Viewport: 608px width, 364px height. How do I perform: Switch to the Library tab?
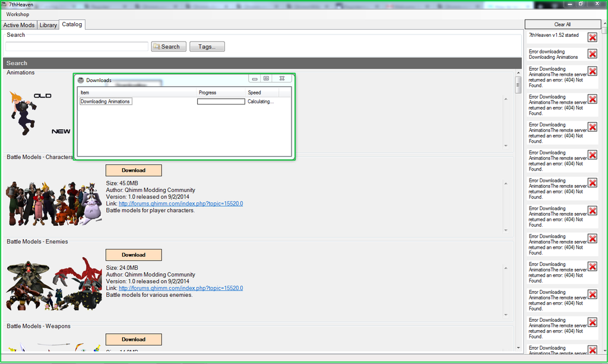tap(48, 25)
